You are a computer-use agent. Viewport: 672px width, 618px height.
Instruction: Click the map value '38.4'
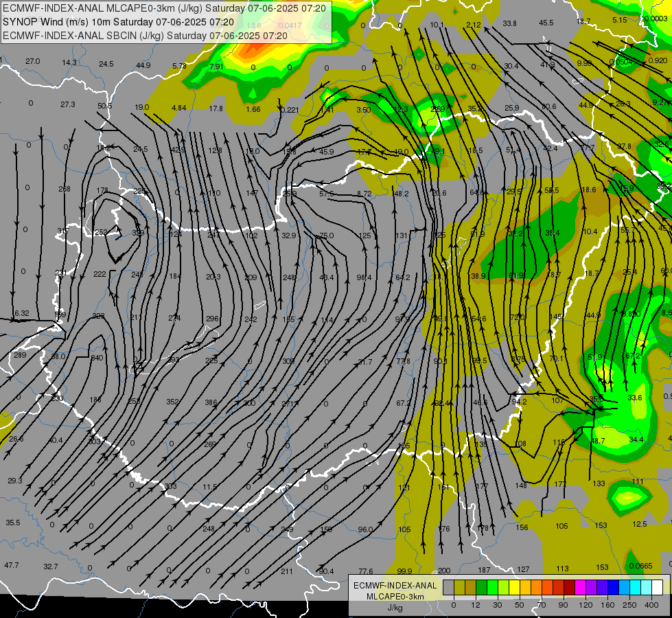553,233
